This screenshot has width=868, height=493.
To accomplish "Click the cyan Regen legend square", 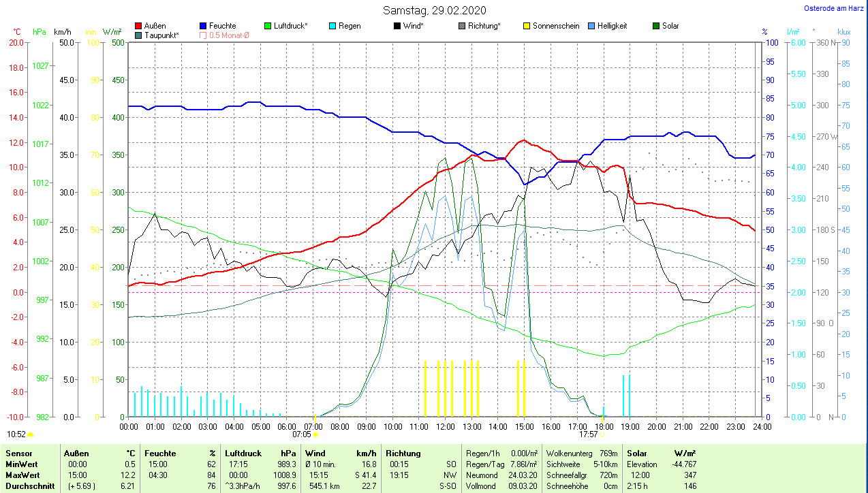I will pyautogui.click(x=332, y=26).
